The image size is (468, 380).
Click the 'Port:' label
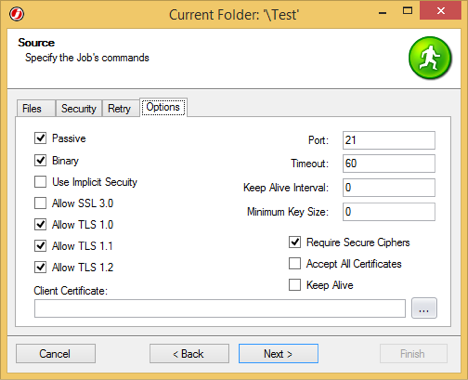318,140
